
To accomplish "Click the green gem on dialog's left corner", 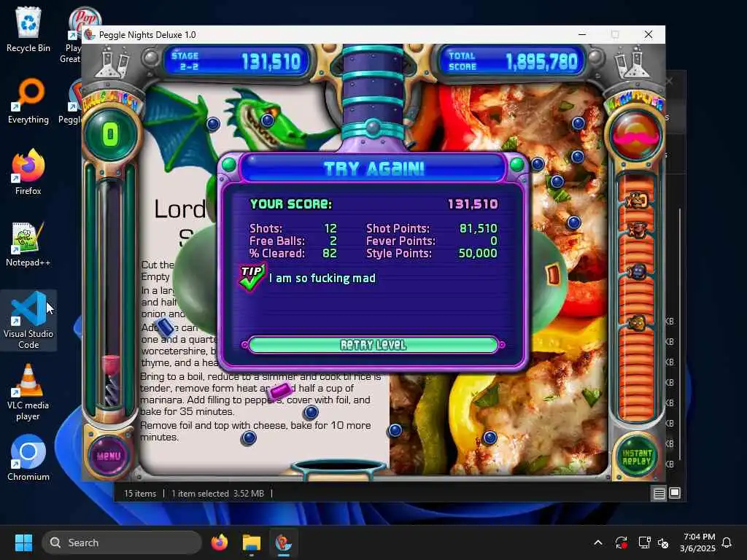I will click(228, 165).
